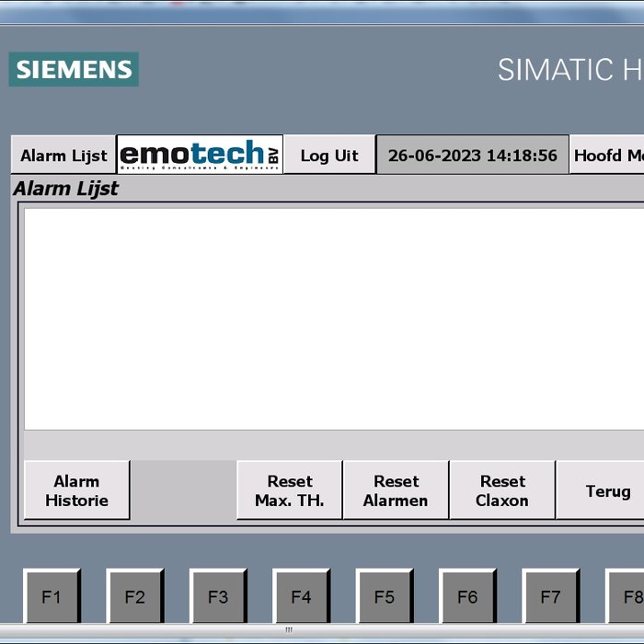The width and height of the screenshot is (644, 644).
Task: Tap the F5 function key
Action: coord(385,597)
